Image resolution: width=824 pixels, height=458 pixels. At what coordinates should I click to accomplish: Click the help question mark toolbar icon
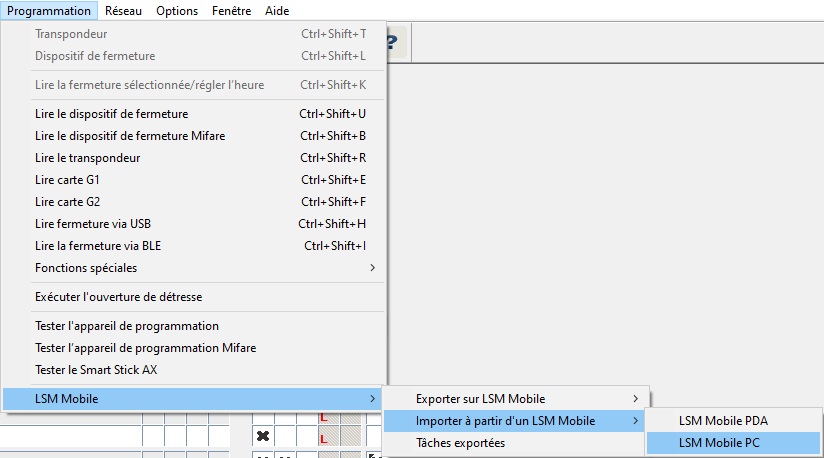[391, 44]
